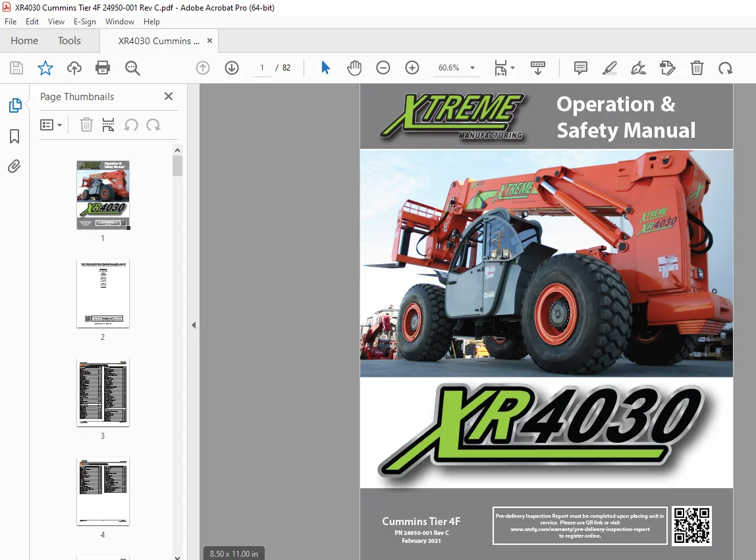Open Page Thumbnails sidebar icon
Screen dimensions: 756x560
(x=15, y=105)
